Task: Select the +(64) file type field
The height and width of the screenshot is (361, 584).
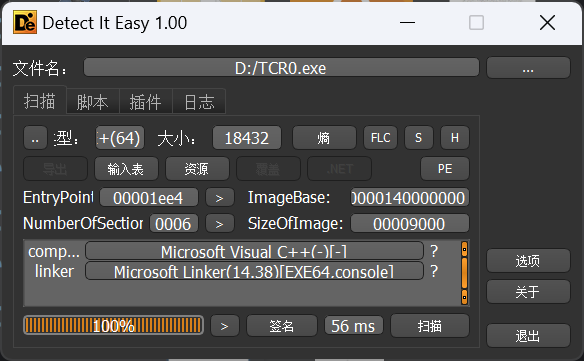Action: pyautogui.click(x=120, y=138)
